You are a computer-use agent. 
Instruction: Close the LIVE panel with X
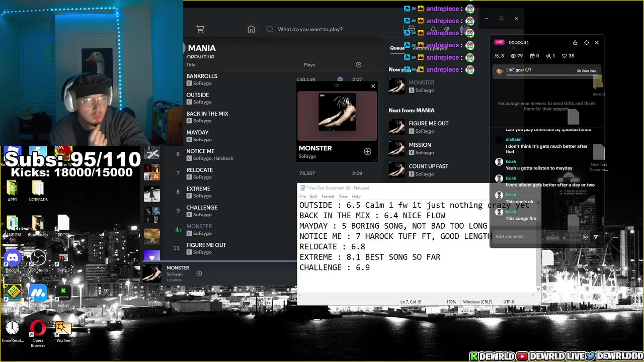pyautogui.click(x=597, y=43)
